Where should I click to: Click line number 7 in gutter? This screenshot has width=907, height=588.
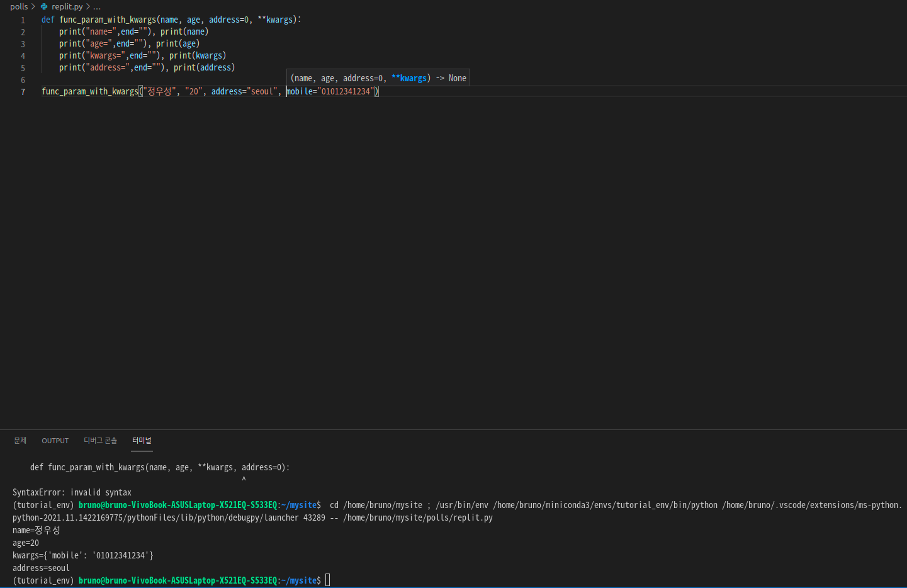click(x=23, y=92)
